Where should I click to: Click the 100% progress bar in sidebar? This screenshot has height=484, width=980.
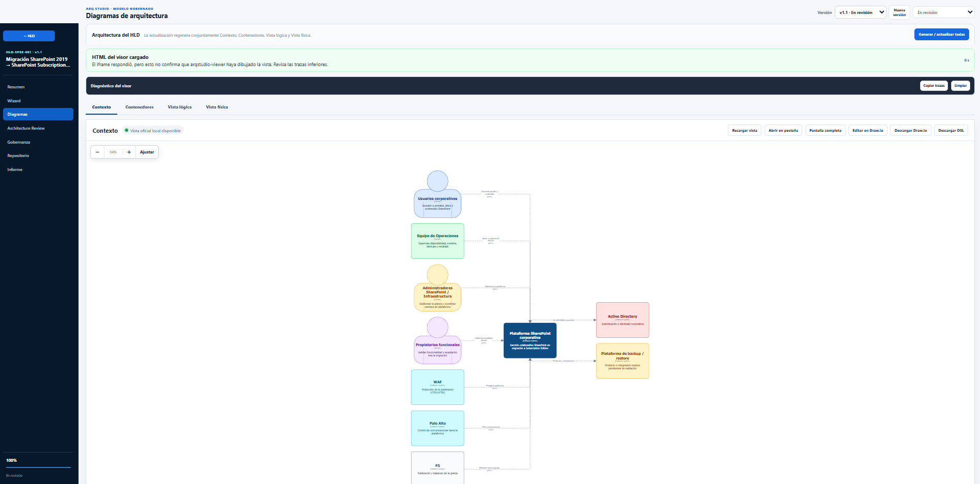(38, 467)
